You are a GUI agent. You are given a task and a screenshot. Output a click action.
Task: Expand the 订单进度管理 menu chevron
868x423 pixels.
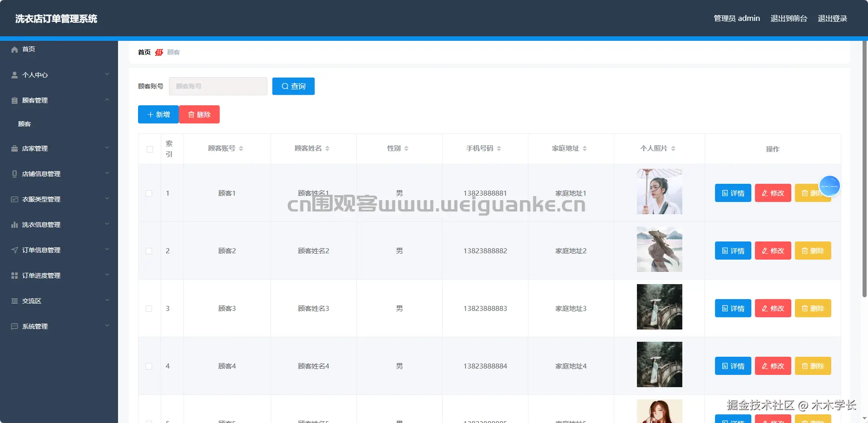(x=107, y=275)
